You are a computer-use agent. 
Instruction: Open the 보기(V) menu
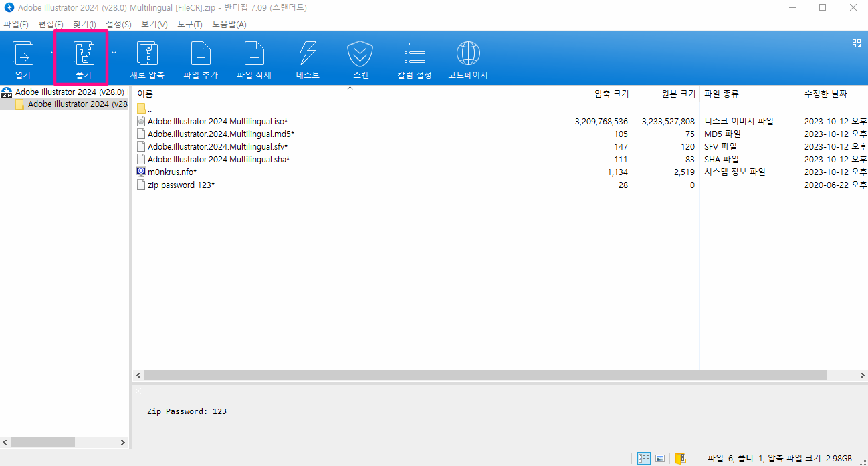(154, 24)
